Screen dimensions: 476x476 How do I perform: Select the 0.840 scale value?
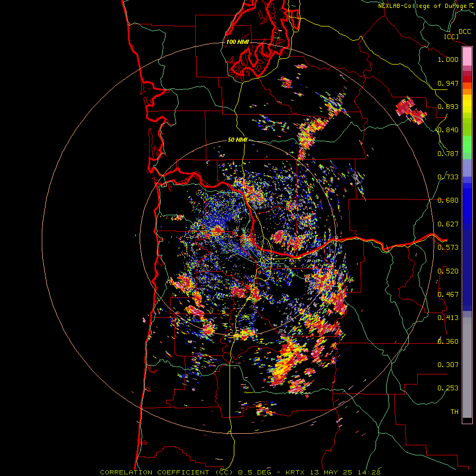448,130
